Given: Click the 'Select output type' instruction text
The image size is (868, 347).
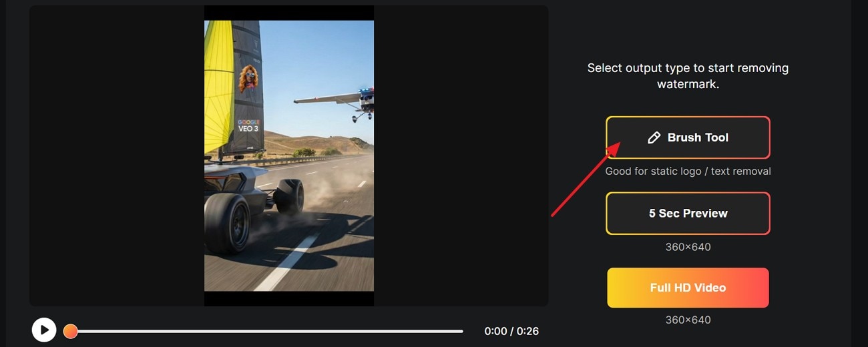Looking at the screenshot, I should click(688, 76).
